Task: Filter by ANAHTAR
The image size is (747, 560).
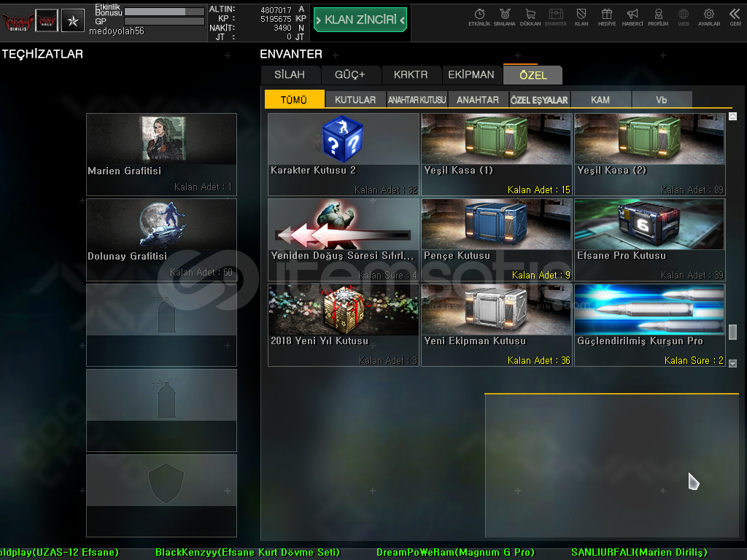Action: [x=478, y=99]
